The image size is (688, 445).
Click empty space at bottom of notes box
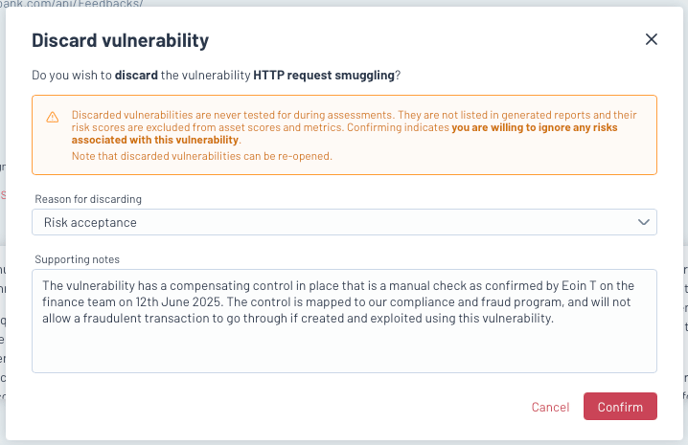344,351
